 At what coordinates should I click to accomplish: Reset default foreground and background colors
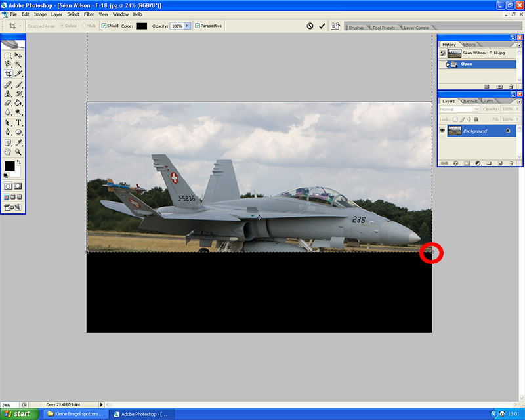coord(6,175)
